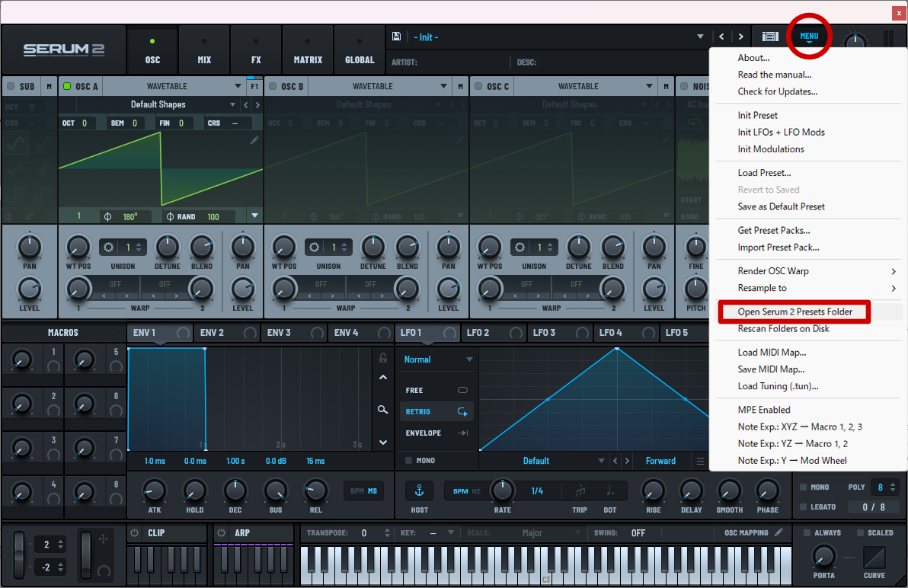
Task: Enable the SUB oscillator
Action: click(11, 86)
